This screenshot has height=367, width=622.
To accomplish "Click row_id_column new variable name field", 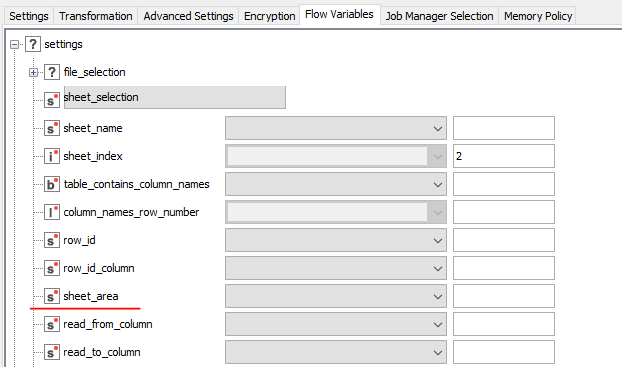I will (x=504, y=268).
